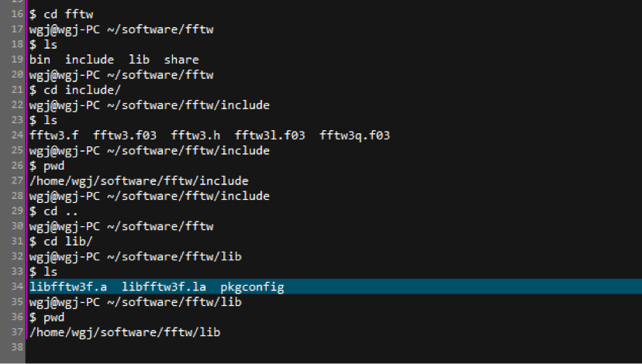
Task: Click the word bin on line 19
Action: [40, 60]
